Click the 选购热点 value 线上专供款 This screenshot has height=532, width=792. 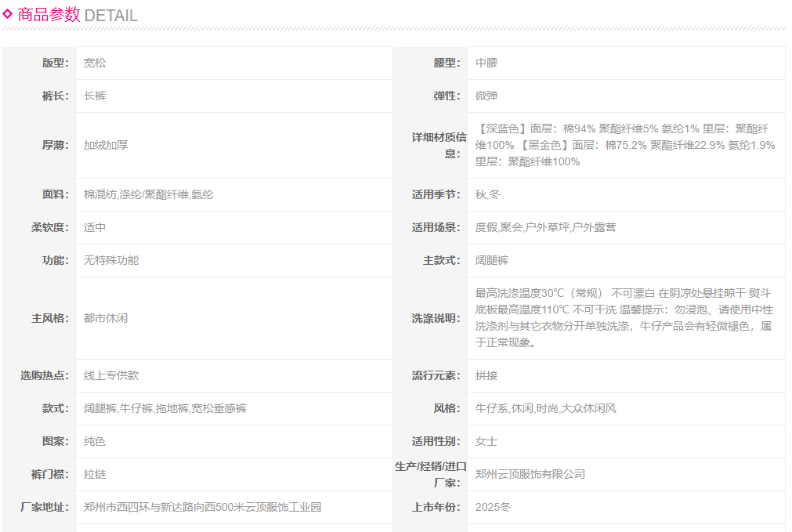tap(111, 375)
